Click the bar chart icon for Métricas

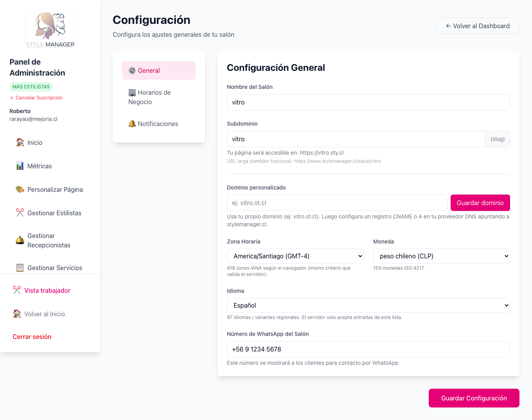20,166
